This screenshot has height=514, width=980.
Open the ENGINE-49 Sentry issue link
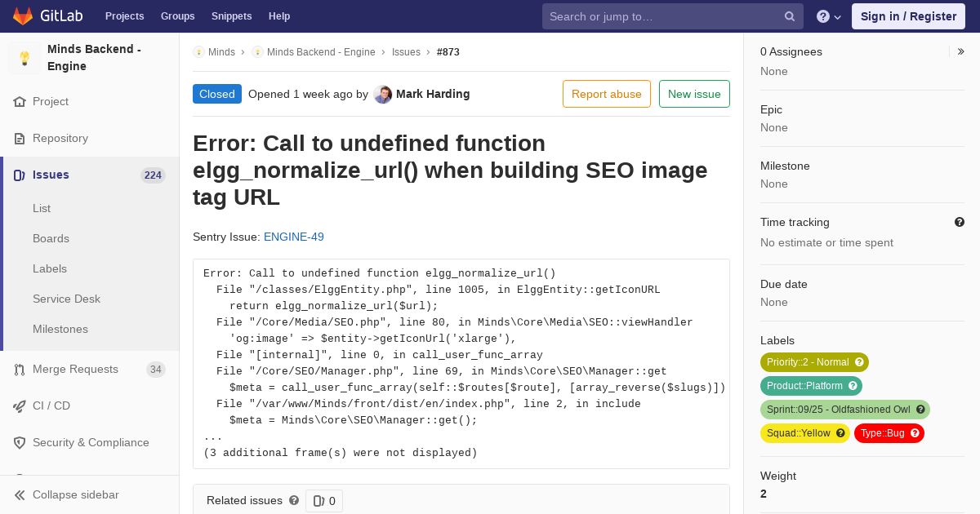[294, 237]
